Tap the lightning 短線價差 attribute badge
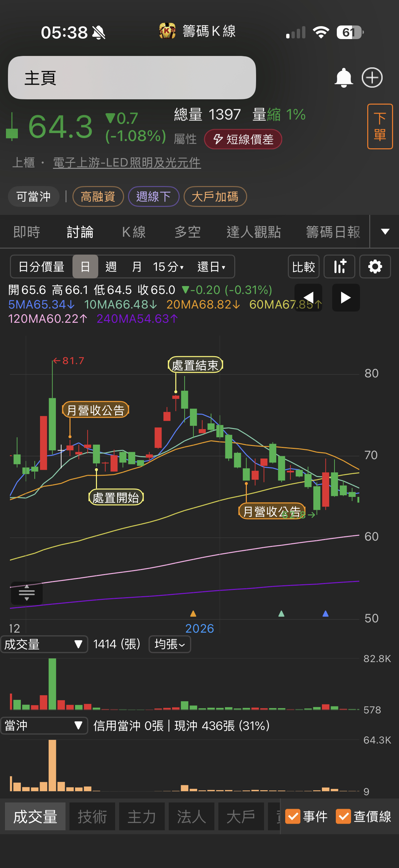Viewport: 399px width, 868px height. pos(243,139)
